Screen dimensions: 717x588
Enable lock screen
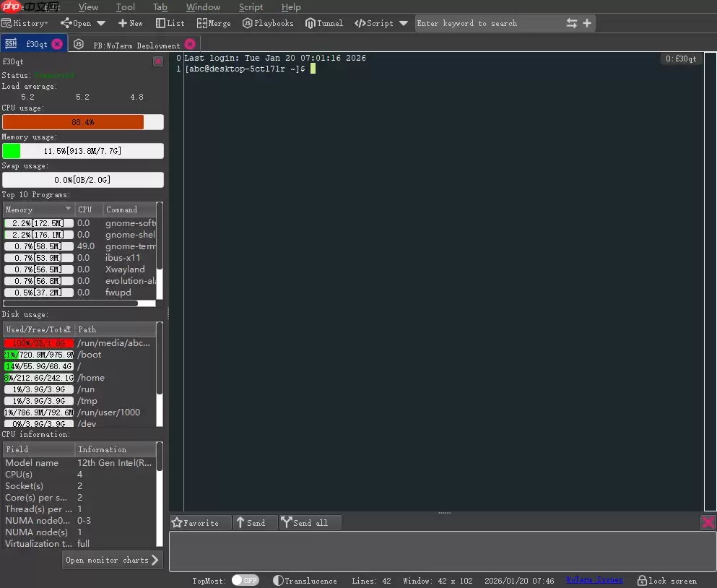click(666, 580)
